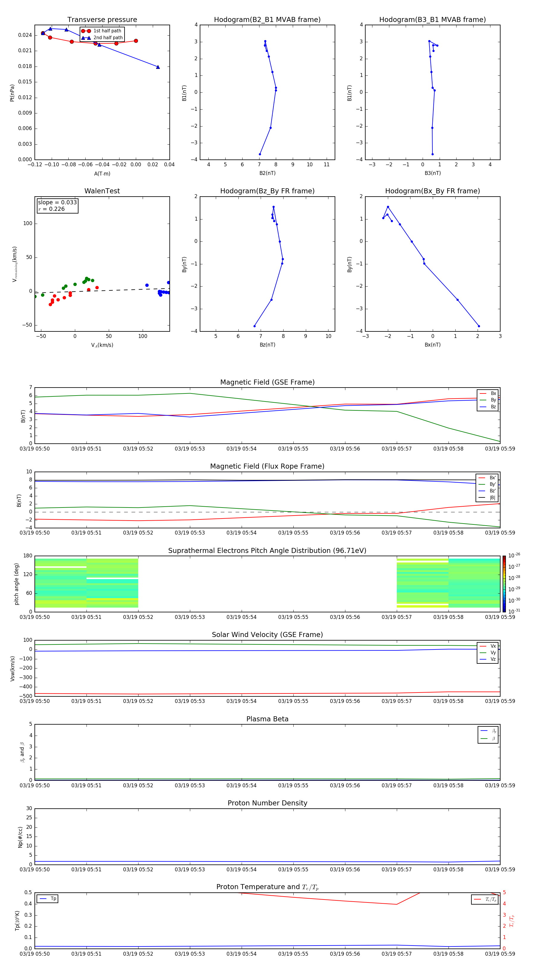Click the last blue triangle on the transverse pressure curve
Screen dimensions: 535x980
point(158,67)
